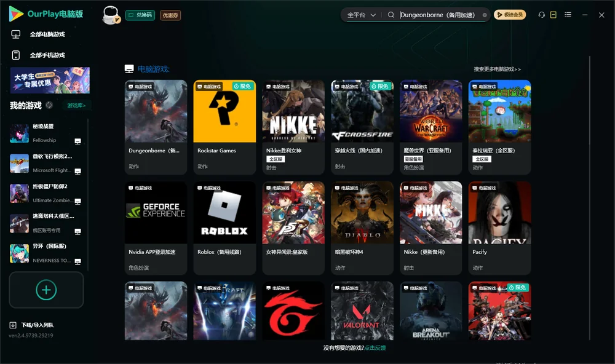Viewport: 615px width, 364px height.
Task: Open the user avatar profile
Action: click(x=111, y=15)
